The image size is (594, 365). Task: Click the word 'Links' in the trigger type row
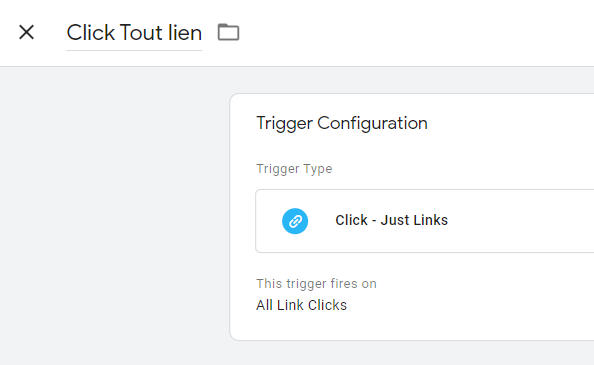coord(429,220)
